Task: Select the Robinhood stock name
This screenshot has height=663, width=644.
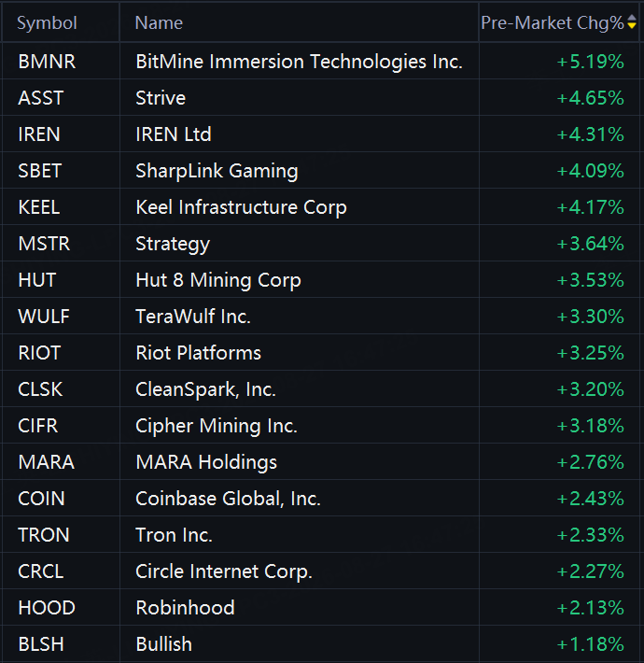Action: point(185,608)
